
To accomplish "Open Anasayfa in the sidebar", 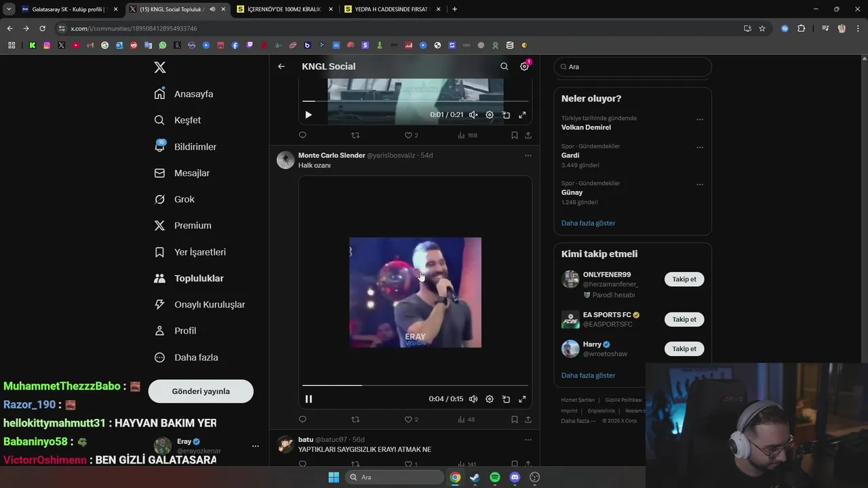I will (x=184, y=94).
